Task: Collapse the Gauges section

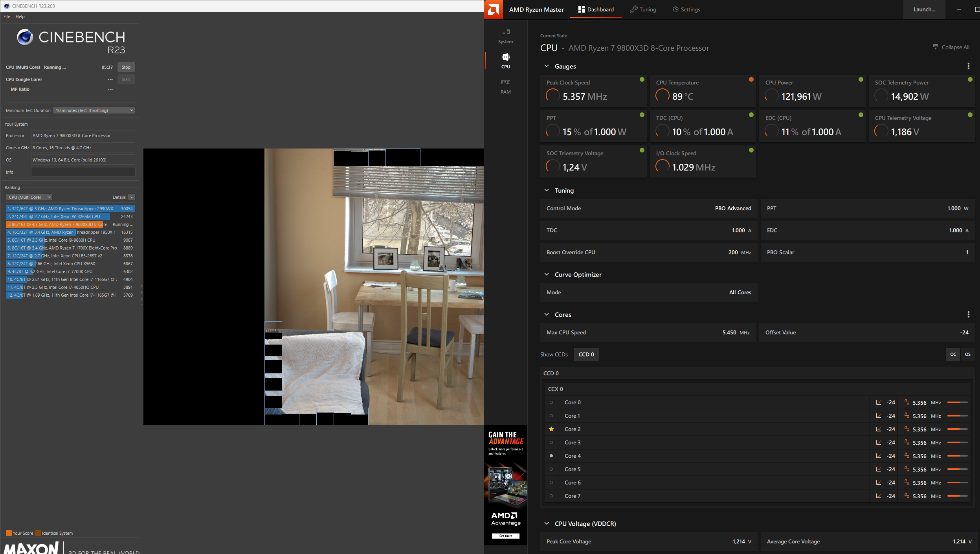Action: coord(547,66)
